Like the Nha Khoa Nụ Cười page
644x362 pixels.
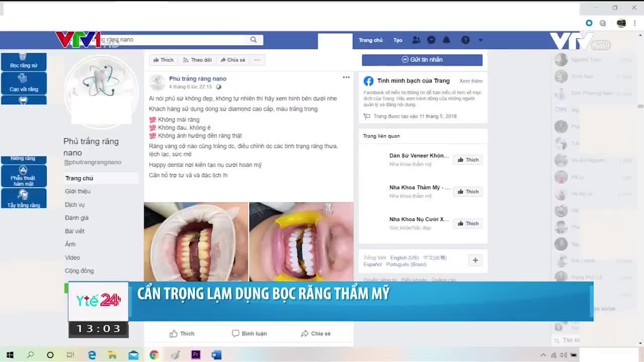click(x=467, y=223)
